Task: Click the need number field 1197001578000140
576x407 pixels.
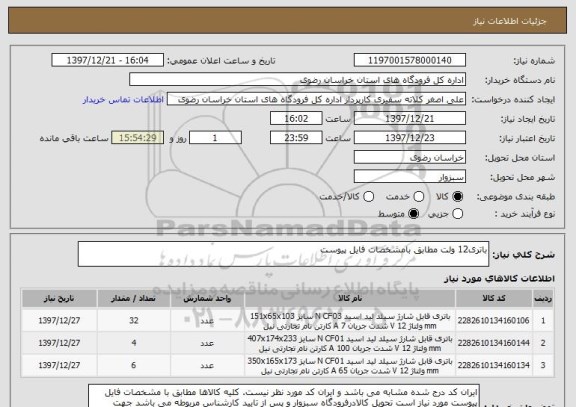Action: [x=410, y=60]
